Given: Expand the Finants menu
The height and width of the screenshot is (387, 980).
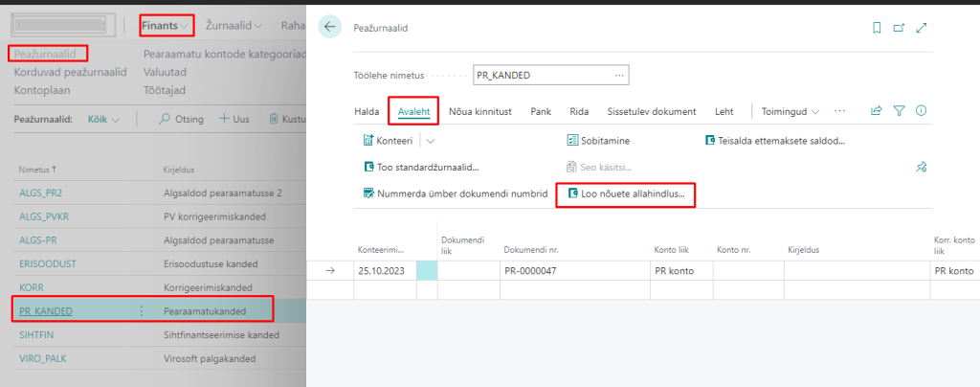Looking at the screenshot, I should (166, 25).
